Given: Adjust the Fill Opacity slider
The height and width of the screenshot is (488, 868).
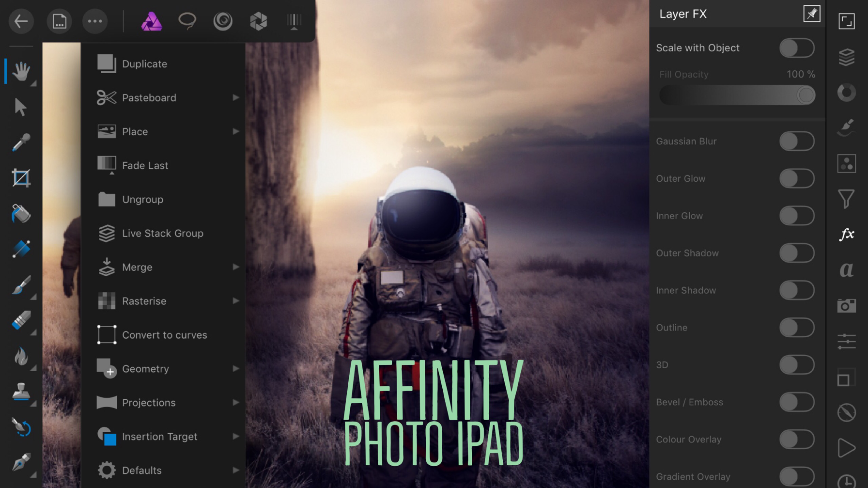Looking at the screenshot, I should pos(737,95).
